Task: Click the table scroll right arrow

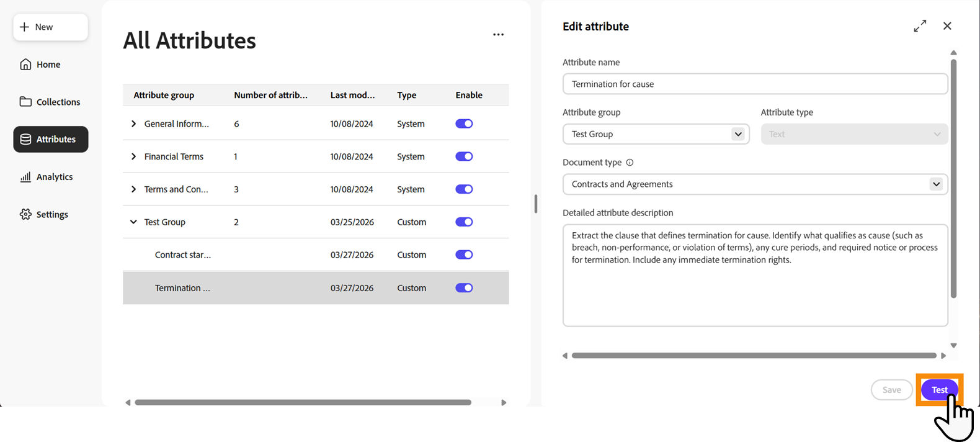Action: (504, 402)
